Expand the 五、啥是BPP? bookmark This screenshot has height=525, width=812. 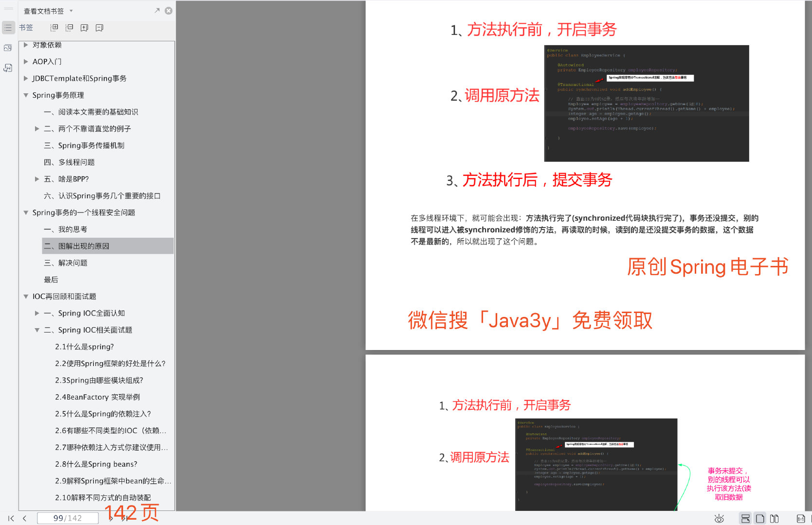(x=37, y=179)
